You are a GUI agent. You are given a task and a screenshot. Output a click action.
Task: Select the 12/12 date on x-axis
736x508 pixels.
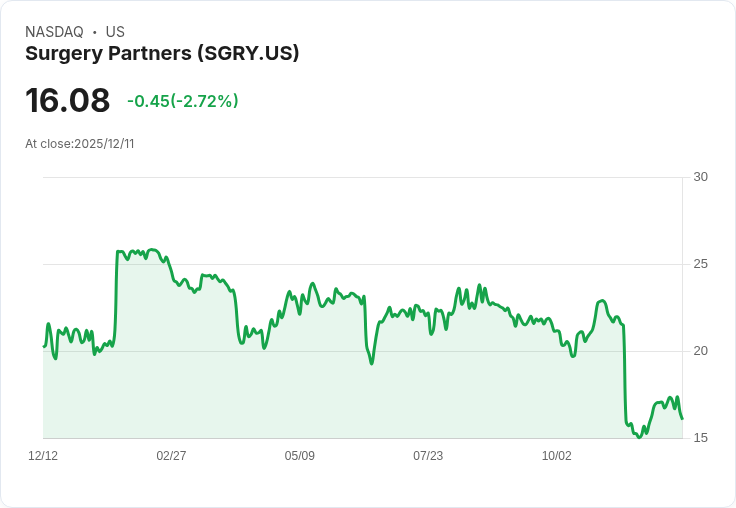pos(43,456)
